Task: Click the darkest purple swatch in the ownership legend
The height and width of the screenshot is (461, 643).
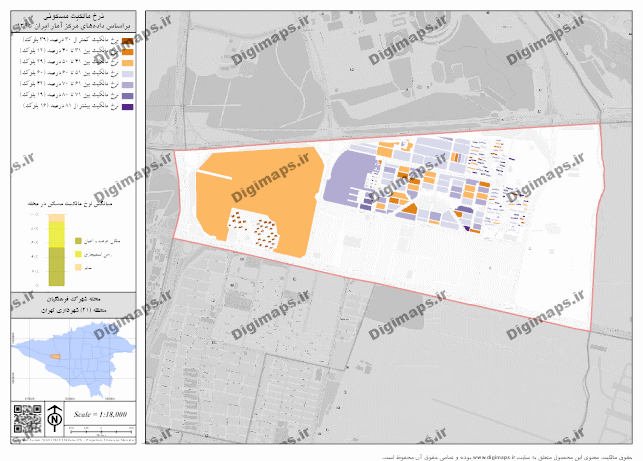Action: point(125,105)
